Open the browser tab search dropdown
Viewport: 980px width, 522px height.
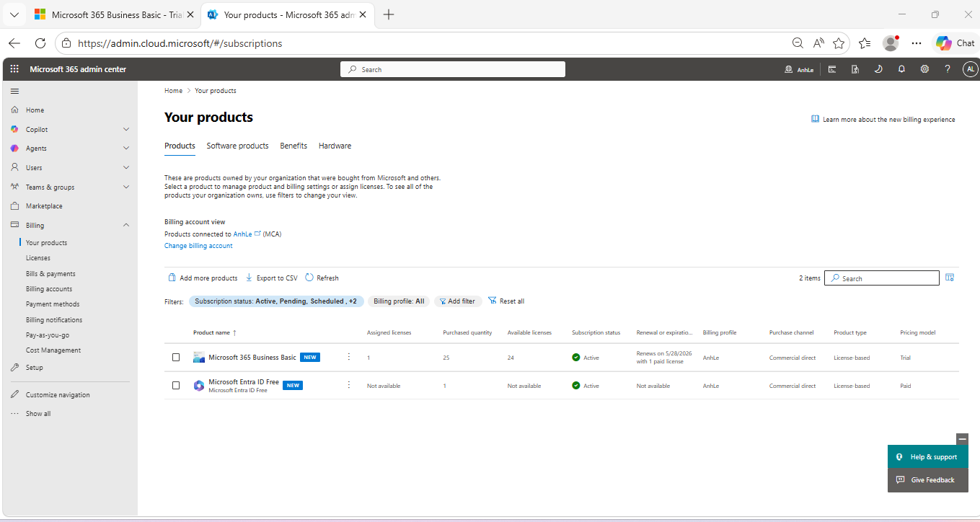coord(14,14)
